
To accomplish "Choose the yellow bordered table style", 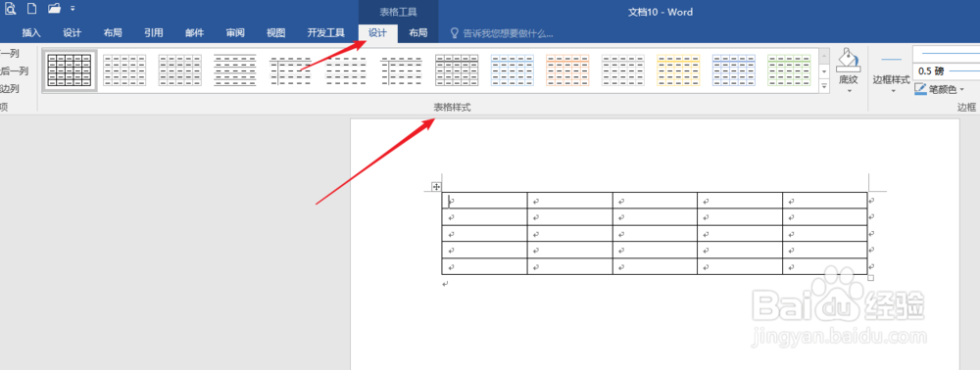I will pos(678,69).
